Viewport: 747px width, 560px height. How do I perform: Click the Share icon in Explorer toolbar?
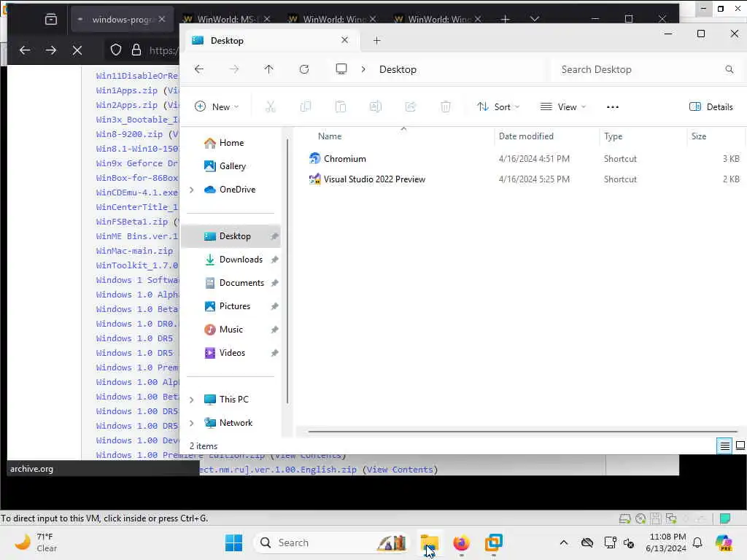click(410, 106)
